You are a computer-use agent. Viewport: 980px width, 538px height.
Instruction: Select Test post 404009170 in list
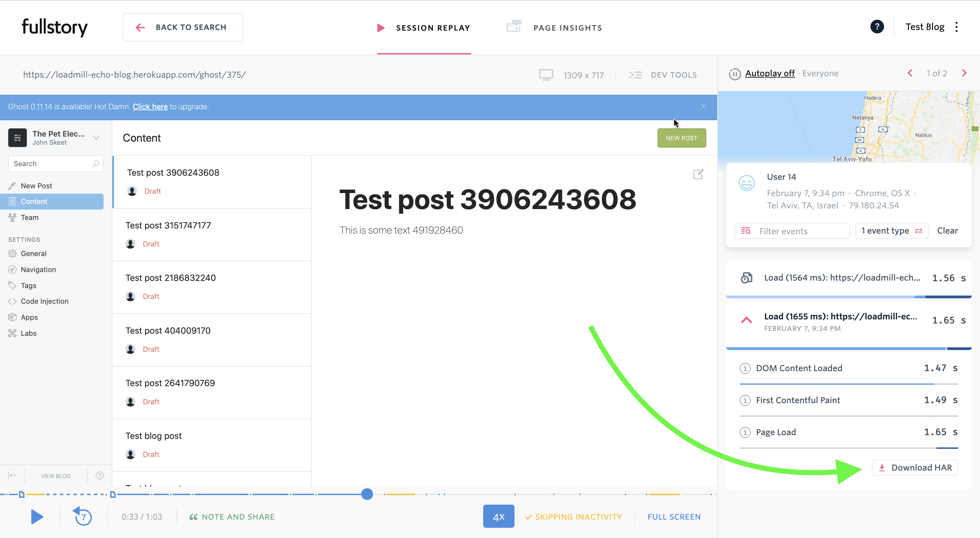[x=212, y=340]
